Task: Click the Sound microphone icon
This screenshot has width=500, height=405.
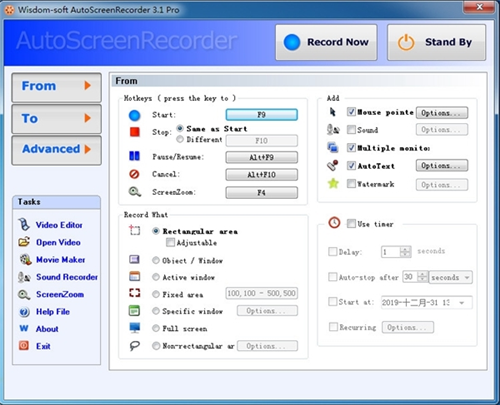Action: coord(333,129)
